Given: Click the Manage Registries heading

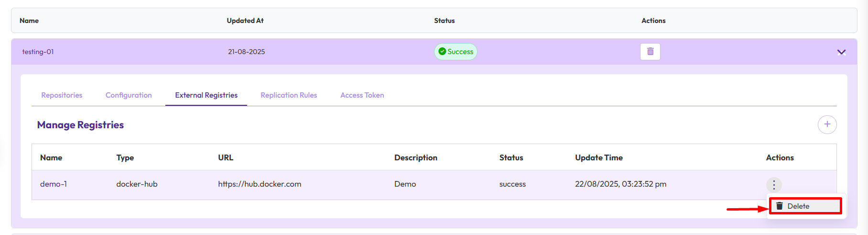Looking at the screenshot, I should pos(80,125).
